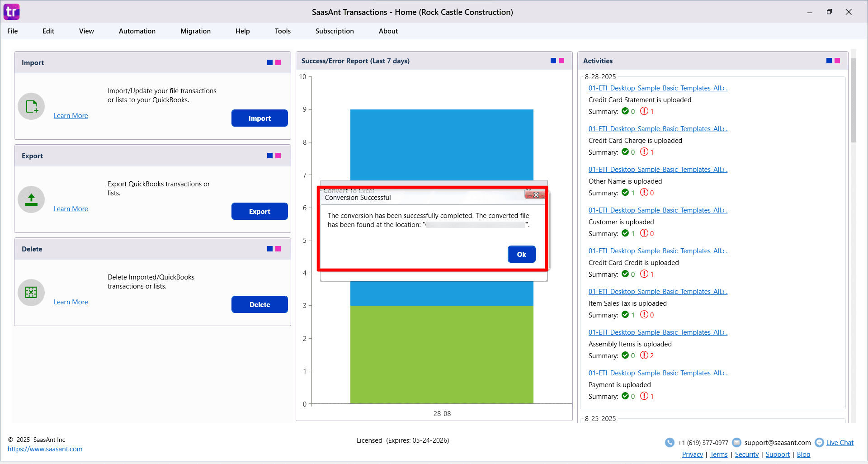Open file link above Credit Card Credit
The width and height of the screenshot is (868, 464).
click(658, 251)
